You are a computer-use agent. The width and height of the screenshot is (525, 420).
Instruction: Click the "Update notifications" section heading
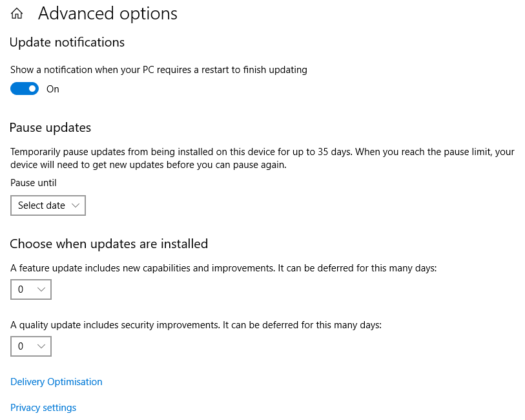67,43
